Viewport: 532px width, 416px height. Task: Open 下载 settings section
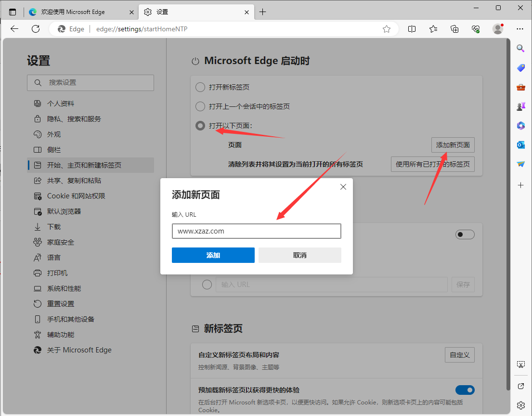click(x=90, y=227)
